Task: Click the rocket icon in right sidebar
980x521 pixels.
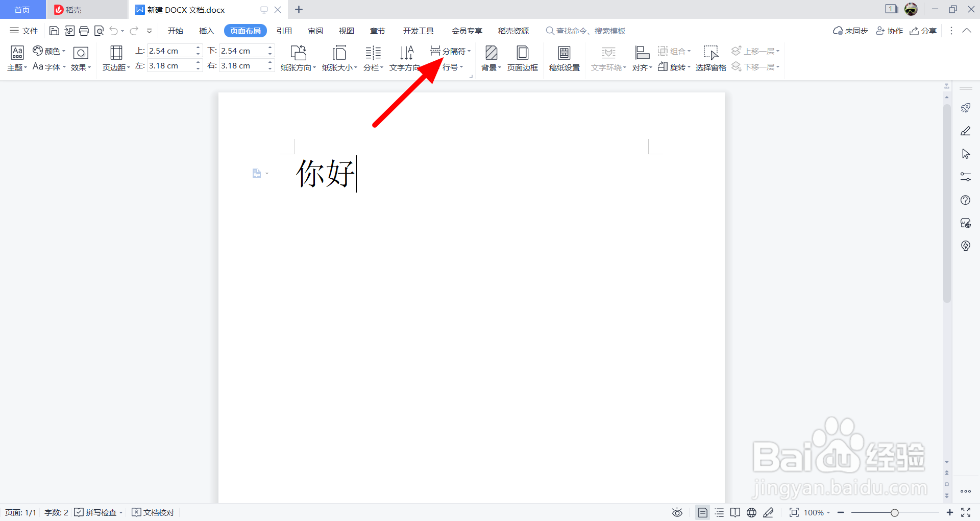Action: 966,108
